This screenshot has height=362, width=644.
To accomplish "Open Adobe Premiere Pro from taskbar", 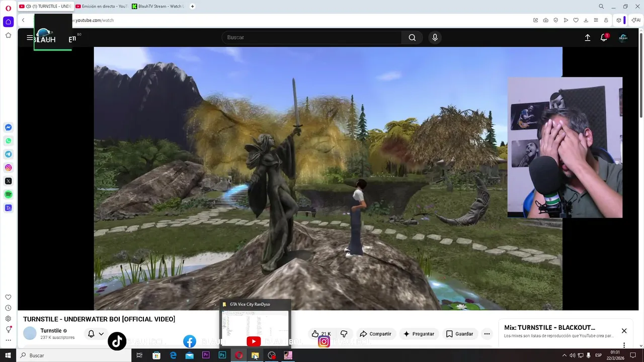I will coord(206,355).
